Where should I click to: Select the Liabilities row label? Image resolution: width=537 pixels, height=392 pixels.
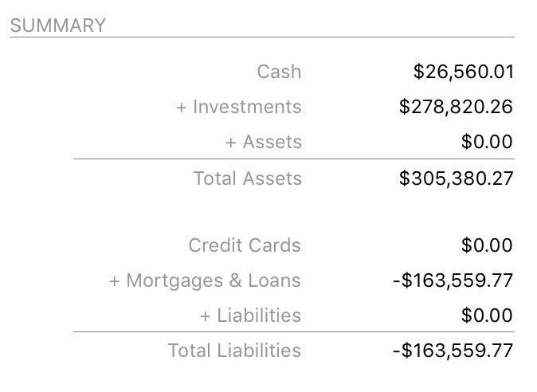click(x=250, y=316)
